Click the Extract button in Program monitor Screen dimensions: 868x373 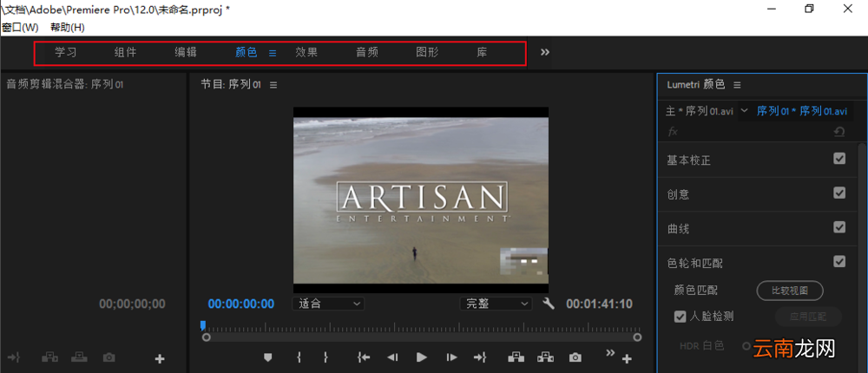(546, 357)
